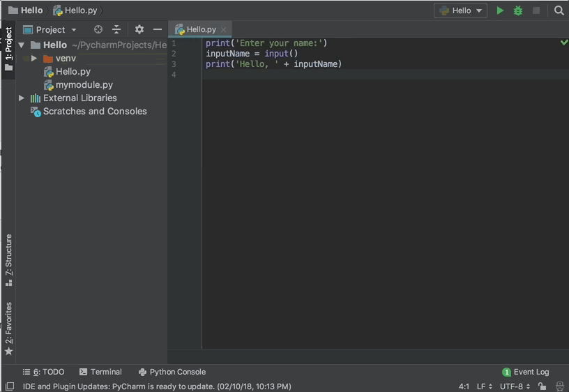Viewport: 569px width, 392px height.
Task: Expand the venv folder arrow
Action: (33, 58)
